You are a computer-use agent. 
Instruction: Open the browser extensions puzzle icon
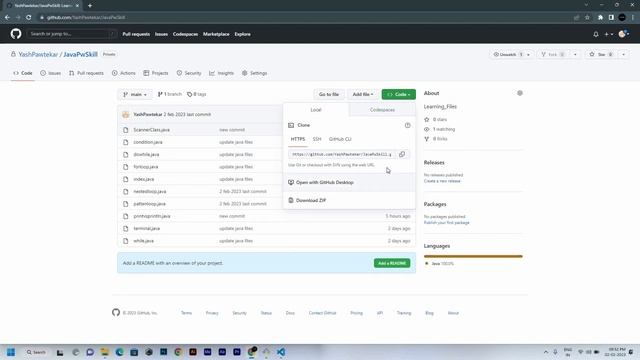(x=600, y=18)
